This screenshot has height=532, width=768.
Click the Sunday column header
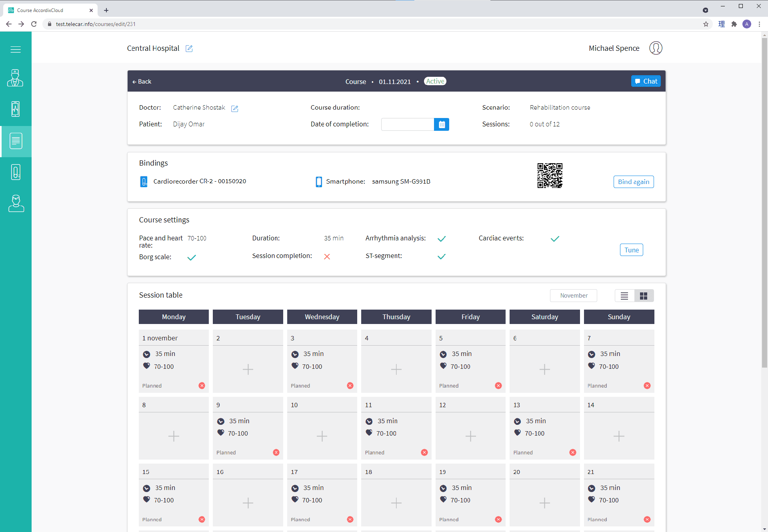coord(619,317)
